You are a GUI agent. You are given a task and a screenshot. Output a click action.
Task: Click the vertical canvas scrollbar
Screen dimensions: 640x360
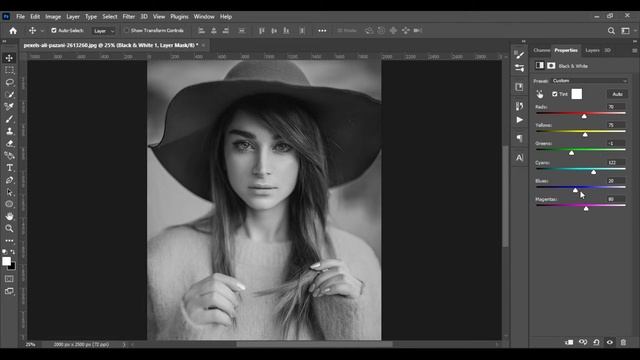(505, 196)
